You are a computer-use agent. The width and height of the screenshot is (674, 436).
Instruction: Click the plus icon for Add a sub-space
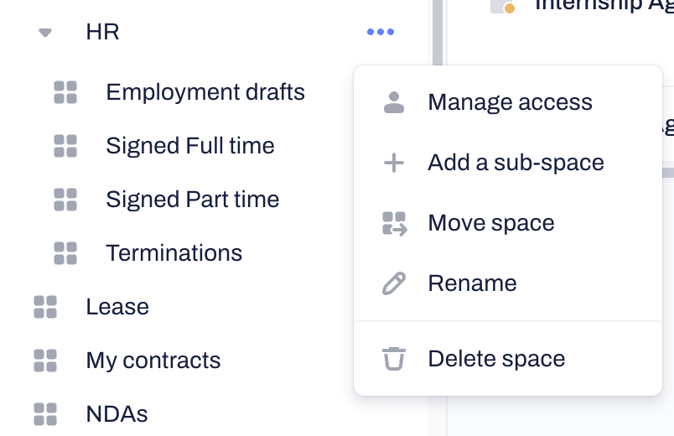point(394,163)
